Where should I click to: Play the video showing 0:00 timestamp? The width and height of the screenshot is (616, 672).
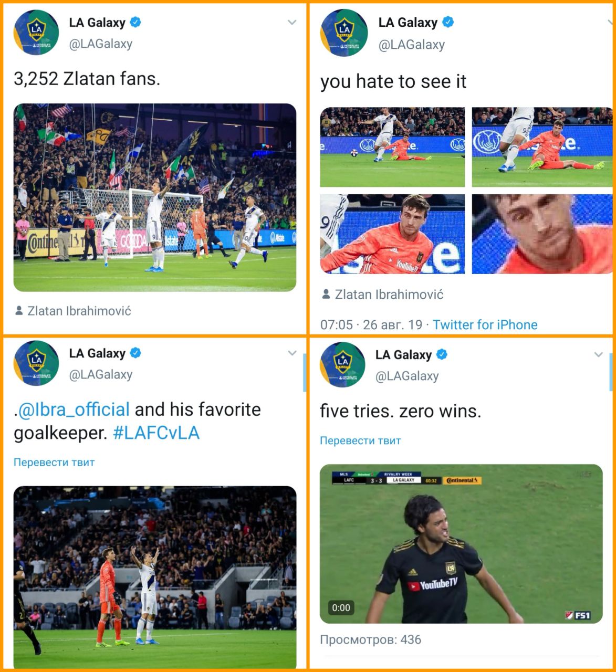pyautogui.click(x=461, y=544)
